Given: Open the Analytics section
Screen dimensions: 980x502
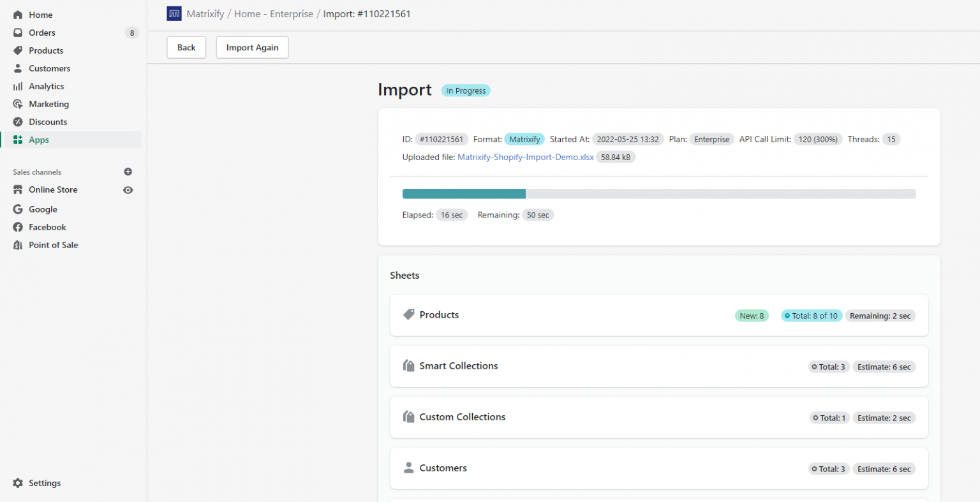Looking at the screenshot, I should click(45, 86).
